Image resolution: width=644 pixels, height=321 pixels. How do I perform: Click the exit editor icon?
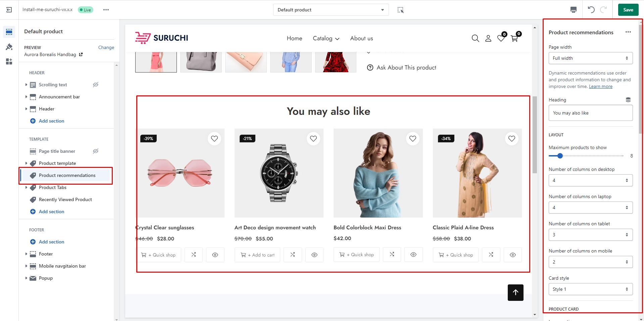[9, 10]
